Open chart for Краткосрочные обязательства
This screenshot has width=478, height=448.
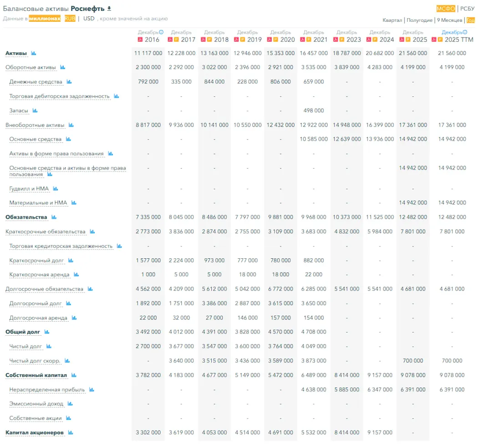point(92,232)
